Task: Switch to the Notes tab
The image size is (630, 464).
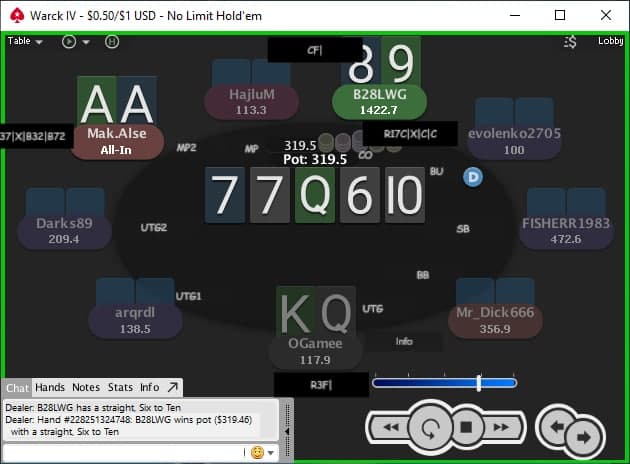Action: pos(86,387)
